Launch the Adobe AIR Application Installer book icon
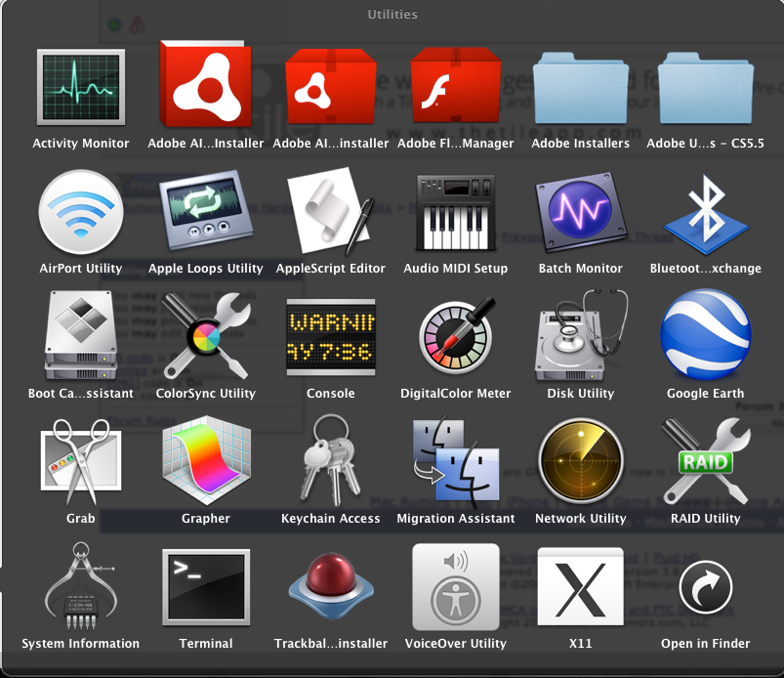This screenshot has width=784, height=678. [x=205, y=84]
